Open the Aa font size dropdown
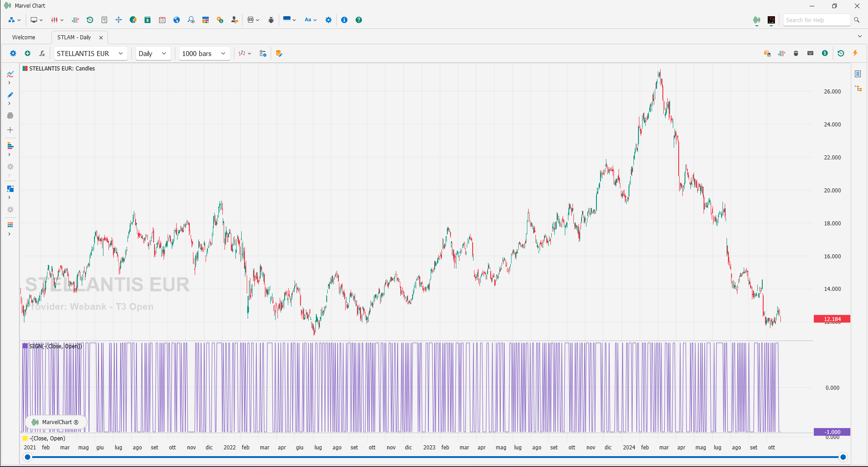 [x=310, y=20]
